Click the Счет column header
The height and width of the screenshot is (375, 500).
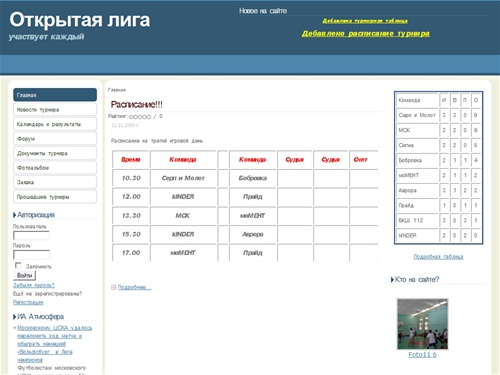364,160
